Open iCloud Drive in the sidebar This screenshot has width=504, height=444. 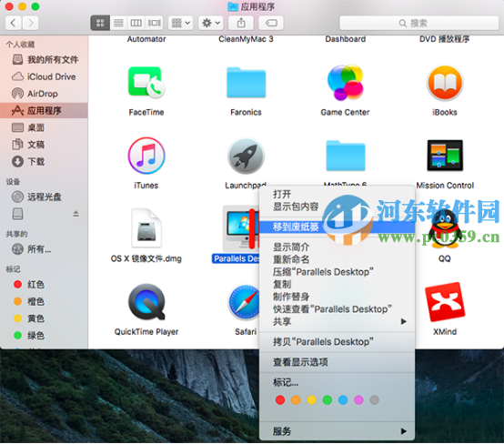pos(44,76)
